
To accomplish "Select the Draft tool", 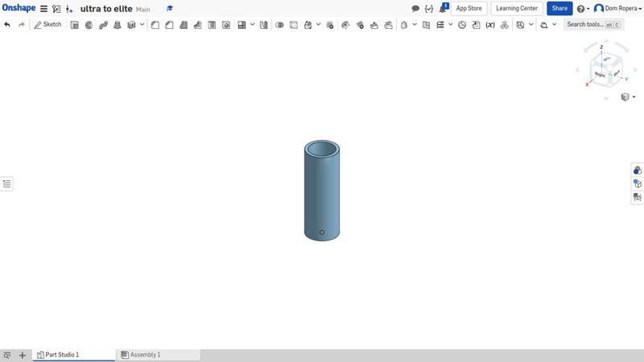I will tap(184, 25).
